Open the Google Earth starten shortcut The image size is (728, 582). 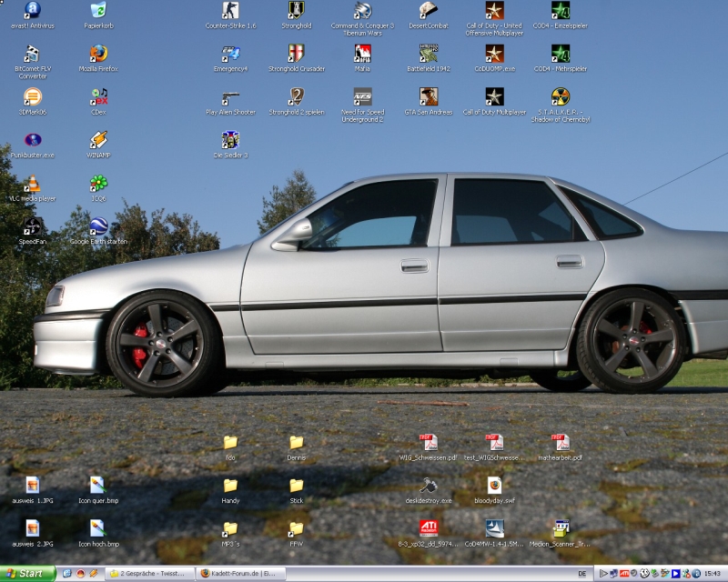98,226
